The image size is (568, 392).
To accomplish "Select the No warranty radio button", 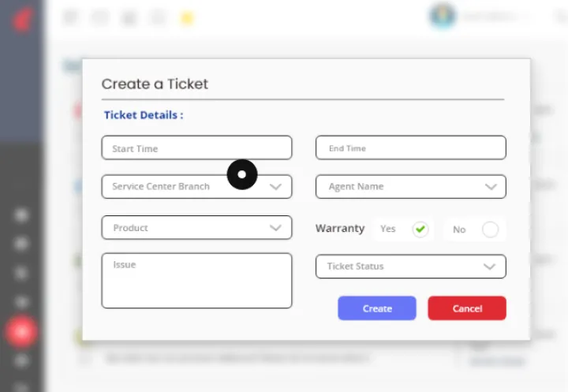I will coord(490,230).
